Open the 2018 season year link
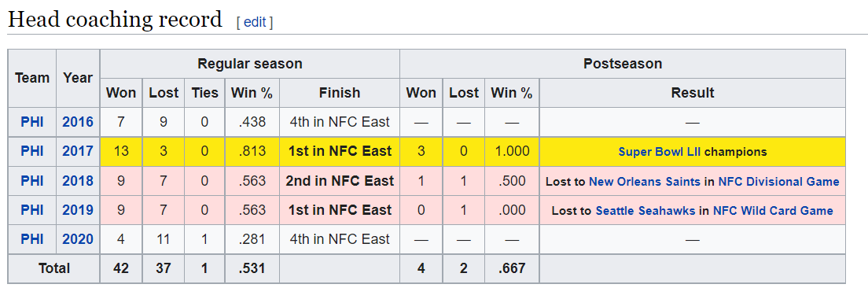Viewport: 868px width, 299px height. coord(78,180)
